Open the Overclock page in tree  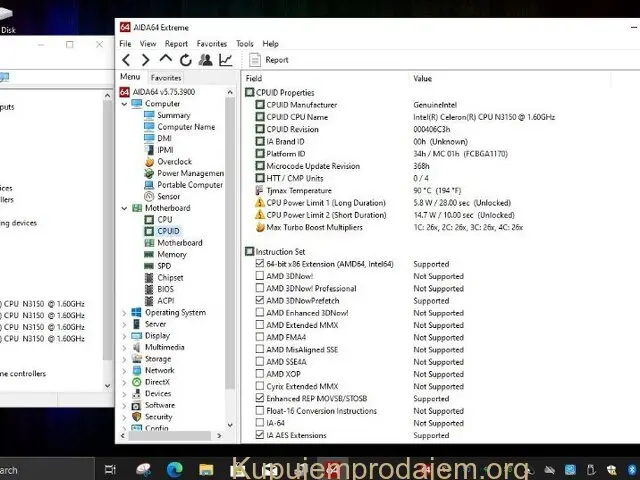(174, 162)
